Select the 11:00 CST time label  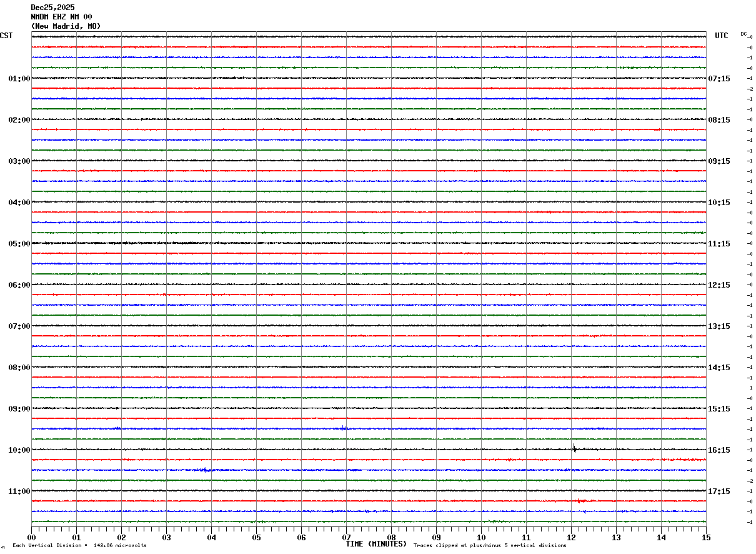point(19,491)
